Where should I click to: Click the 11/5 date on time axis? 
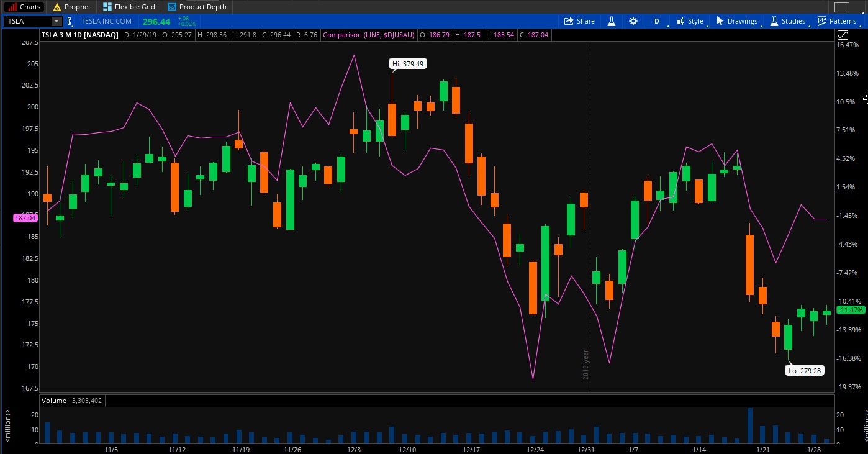click(x=111, y=449)
